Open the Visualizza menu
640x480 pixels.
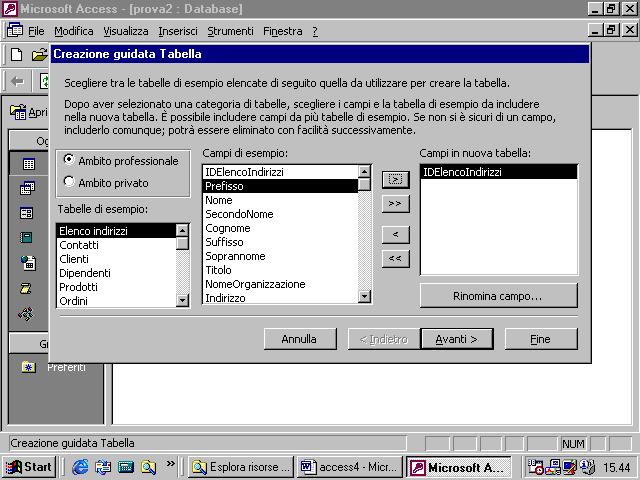click(126, 31)
